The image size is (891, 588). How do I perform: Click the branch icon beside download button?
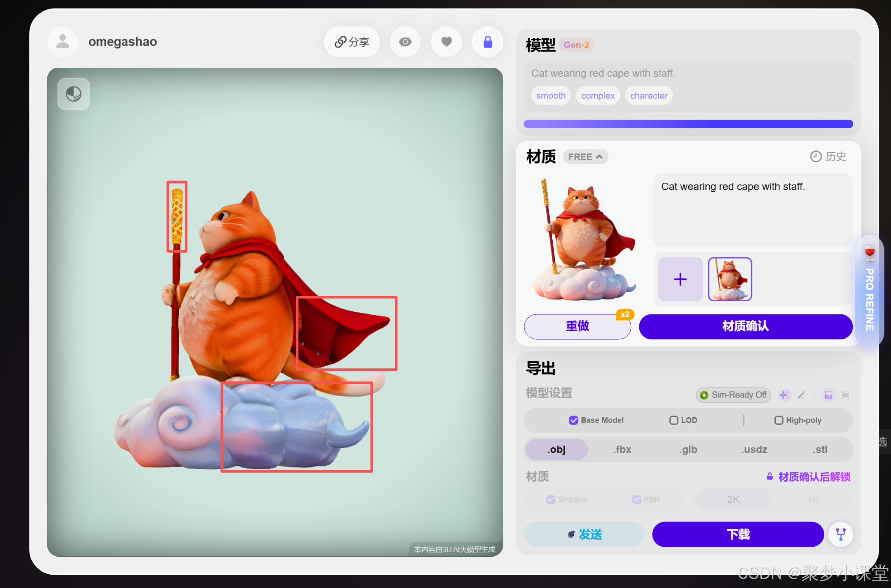(840, 534)
